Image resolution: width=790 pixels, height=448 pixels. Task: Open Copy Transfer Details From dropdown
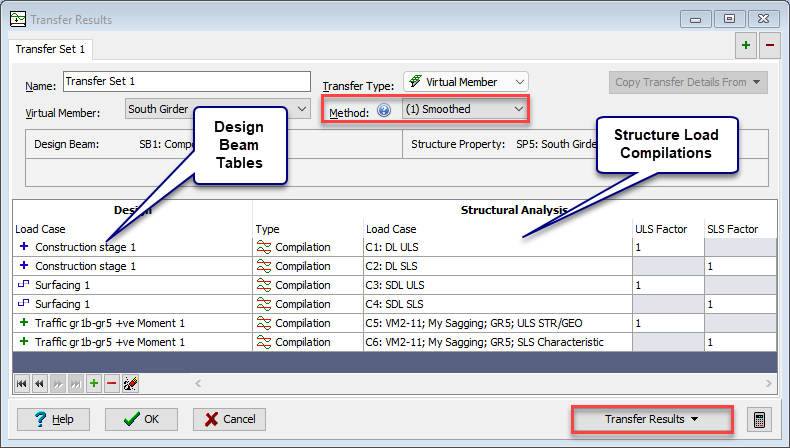click(x=688, y=82)
